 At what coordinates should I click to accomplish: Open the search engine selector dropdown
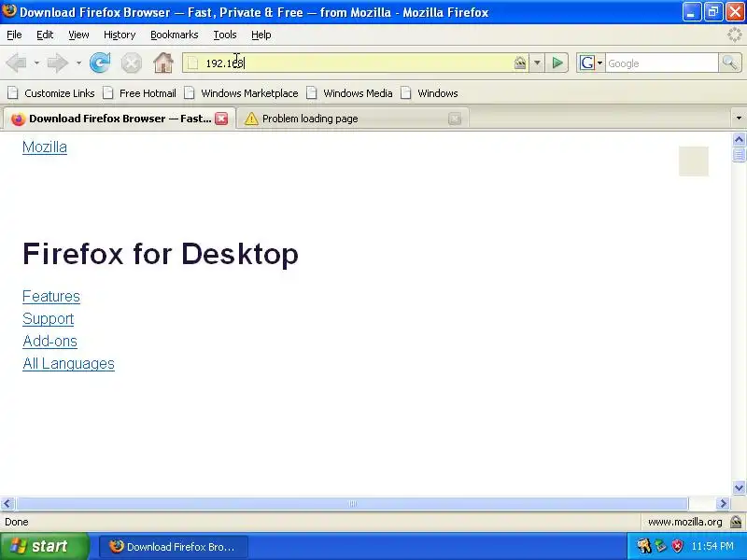click(599, 63)
